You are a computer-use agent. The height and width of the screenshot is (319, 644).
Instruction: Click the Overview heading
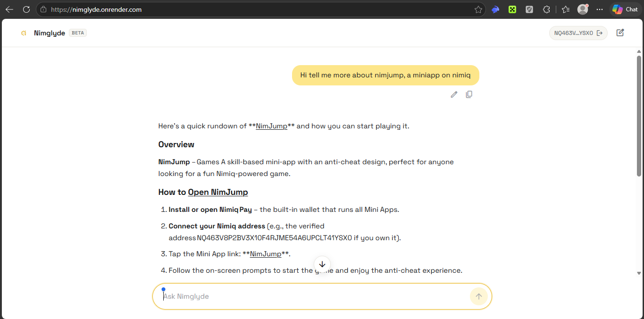click(176, 144)
